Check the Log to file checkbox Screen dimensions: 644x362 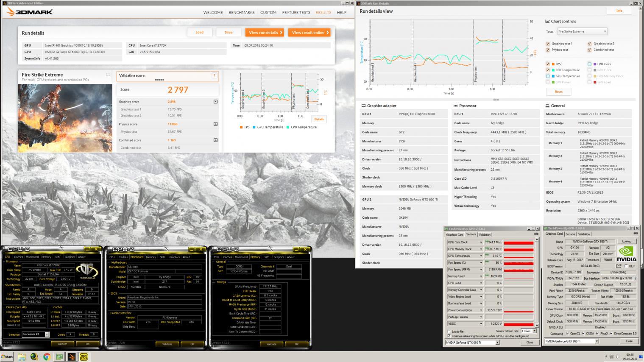(x=449, y=331)
